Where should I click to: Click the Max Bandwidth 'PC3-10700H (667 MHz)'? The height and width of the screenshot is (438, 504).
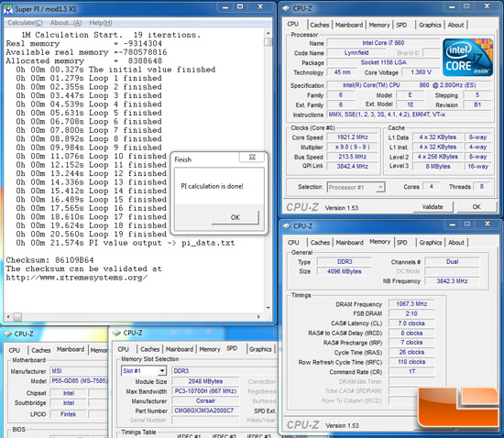click(x=205, y=391)
